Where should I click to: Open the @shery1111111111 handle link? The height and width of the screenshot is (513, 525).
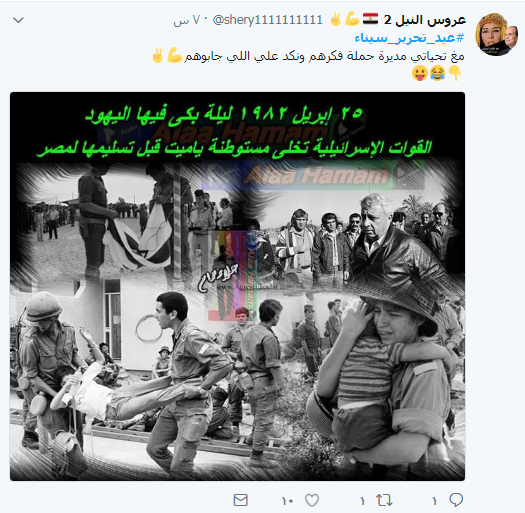[x=268, y=20]
